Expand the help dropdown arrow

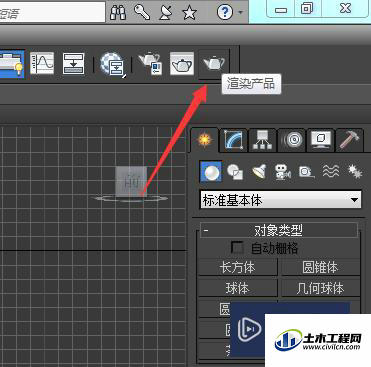pos(240,13)
